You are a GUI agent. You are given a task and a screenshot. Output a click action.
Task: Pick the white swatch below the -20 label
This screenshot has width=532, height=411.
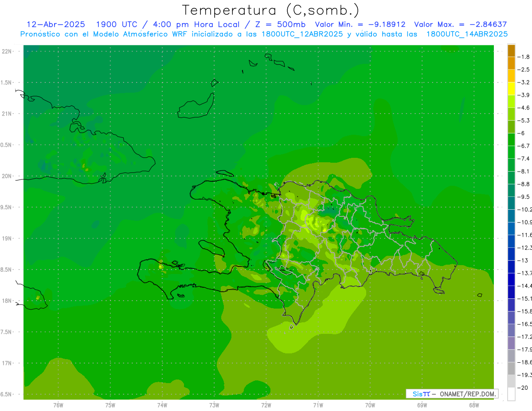(511, 394)
